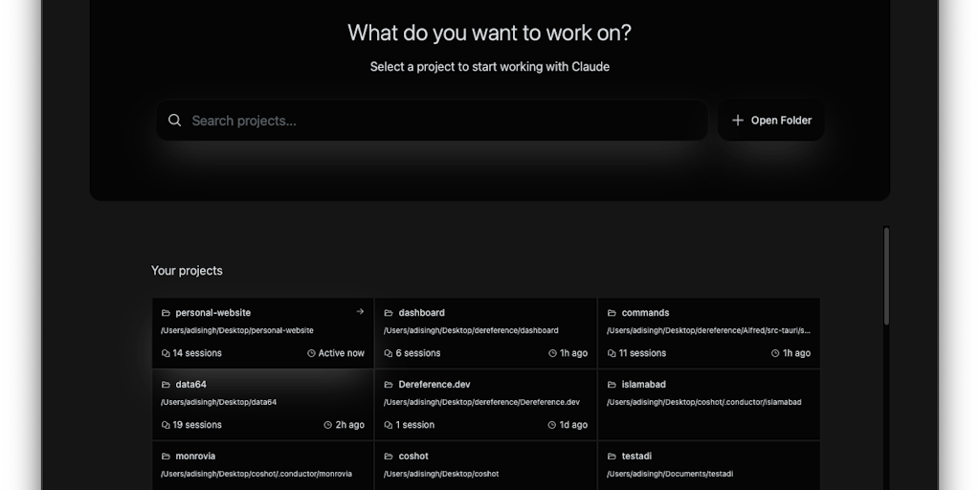The width and height of the screenshot is (980, 490).
Task: Click folder icon next to commands
Action: coord(612,313)
